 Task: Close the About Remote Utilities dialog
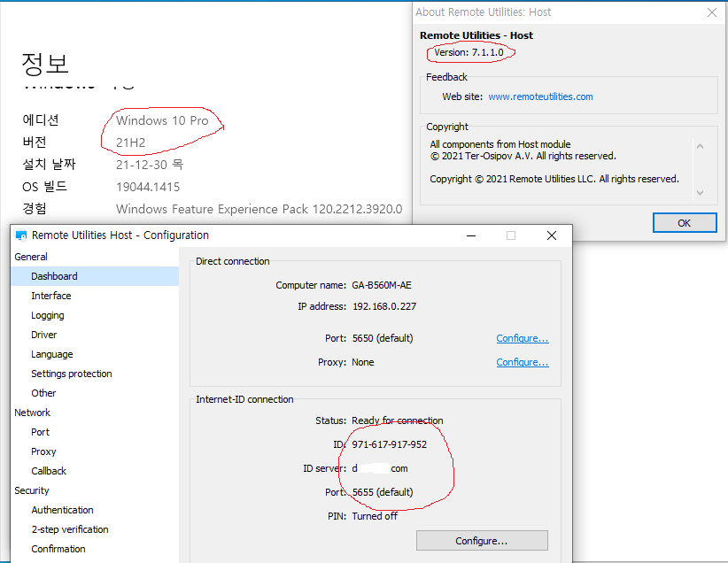coord(711,12)
